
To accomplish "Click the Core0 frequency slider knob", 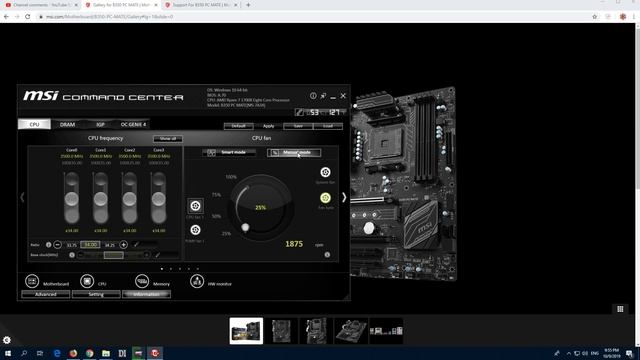I will pyautogui.click(x=71, y=199).
